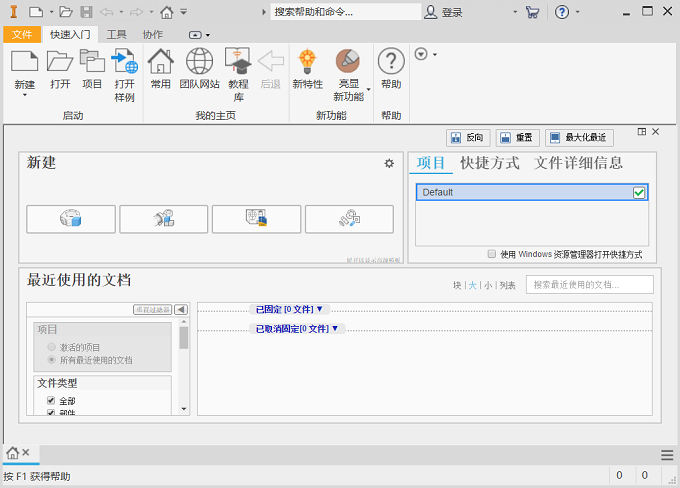This screenshot has width=680, height=488.
Task: Open the dropdown arrow under 新建 in the ribbon
Action: coord(25,95)
